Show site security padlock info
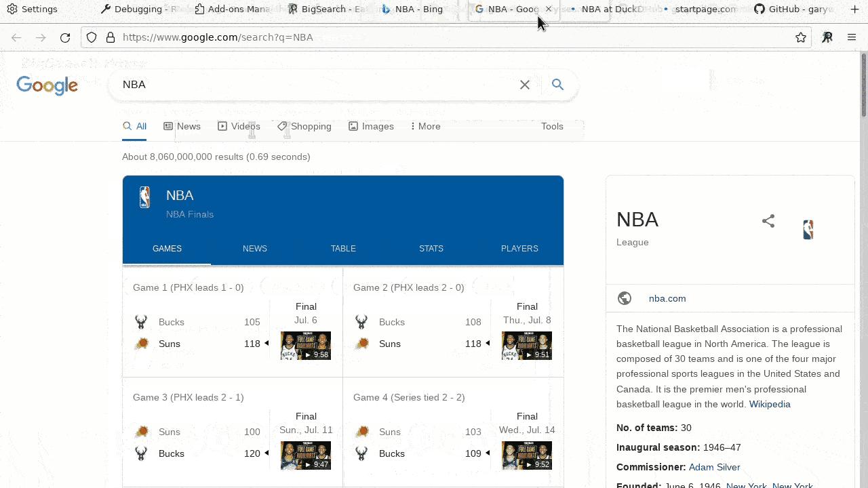 111,37
